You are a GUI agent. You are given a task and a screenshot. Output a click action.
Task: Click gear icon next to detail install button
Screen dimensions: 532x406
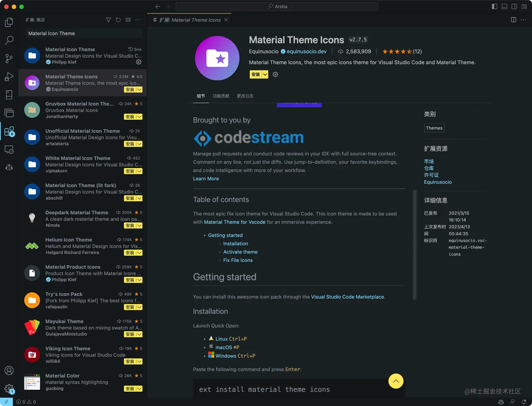click(275, 75)
